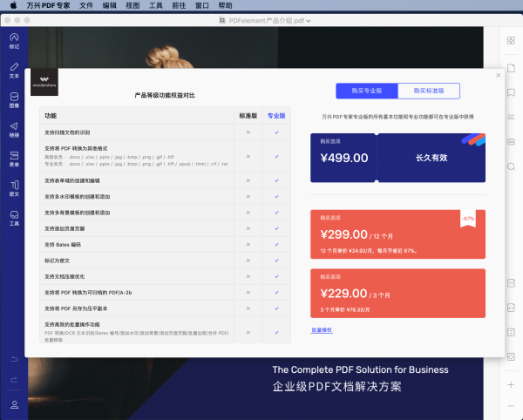This screenshot has height=420, width=523.
Task: Click the 支持 Bates 编码 row
Action: tap(165, 244)
